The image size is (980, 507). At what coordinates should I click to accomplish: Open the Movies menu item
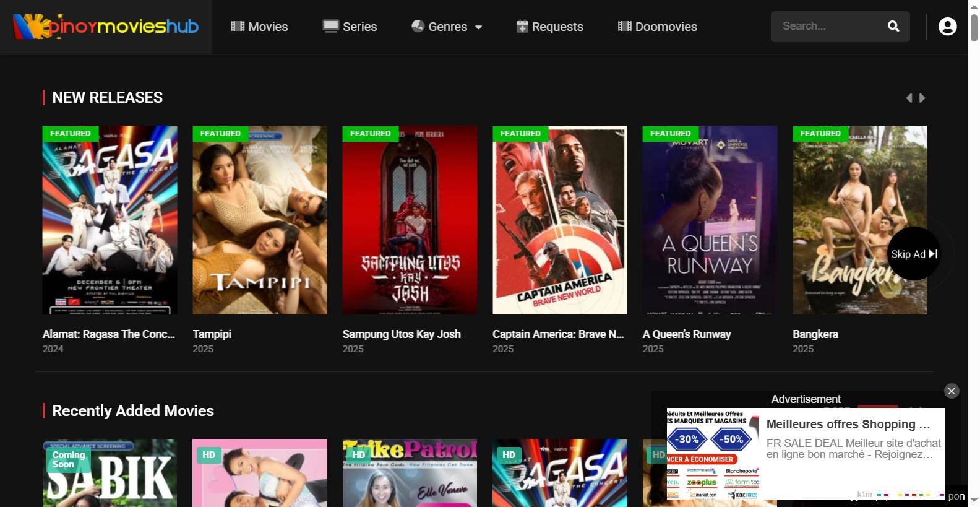(x=259, y=27)
